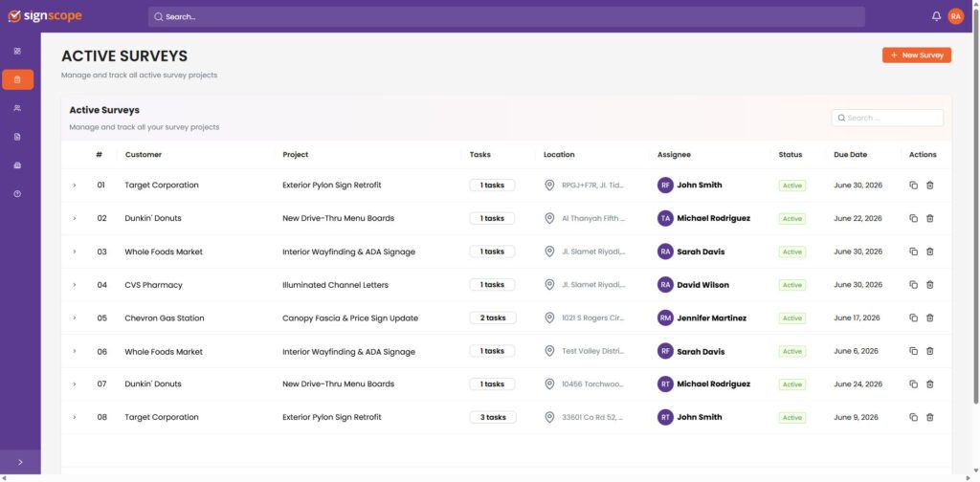Delete survey 08 Target Corporation
Viewport: 980px width, 482px height.
930,417
